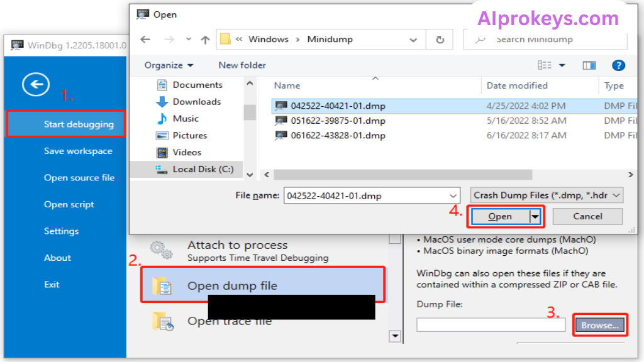The width and height of the screenshot is (644, 362).
Task: Select About in the WinDbg sidebar
Action: [57, 258]
